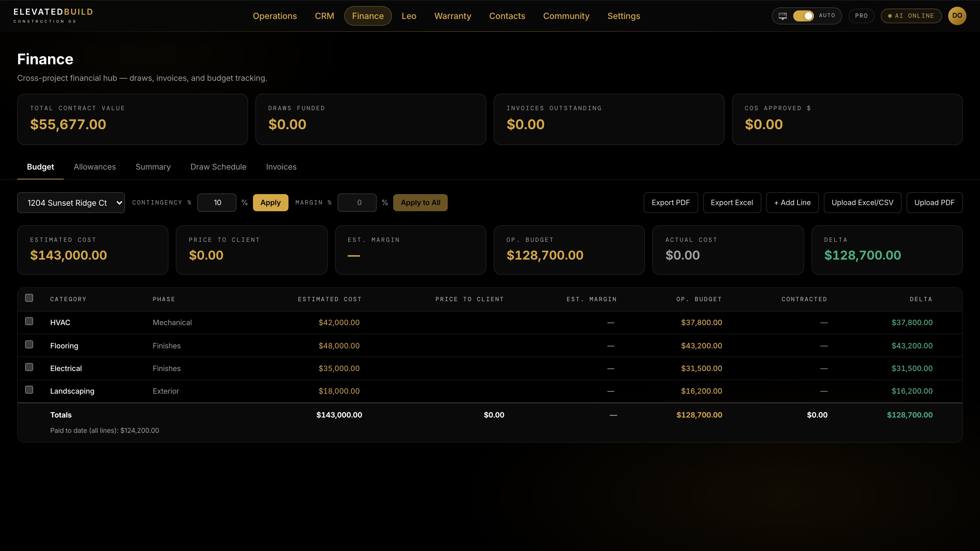980x551 pixels.
Task: Click the Op. Budget $128,700.00 card
Action: [x=569, y=250]
